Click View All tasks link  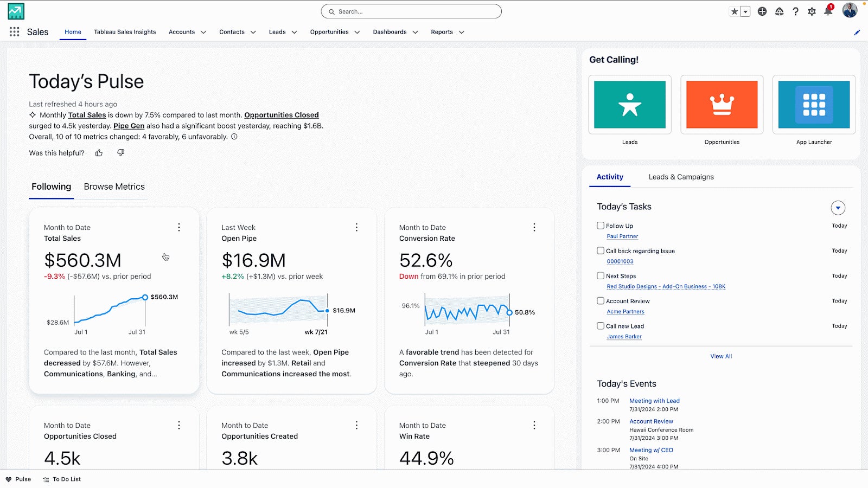[721, 356]
